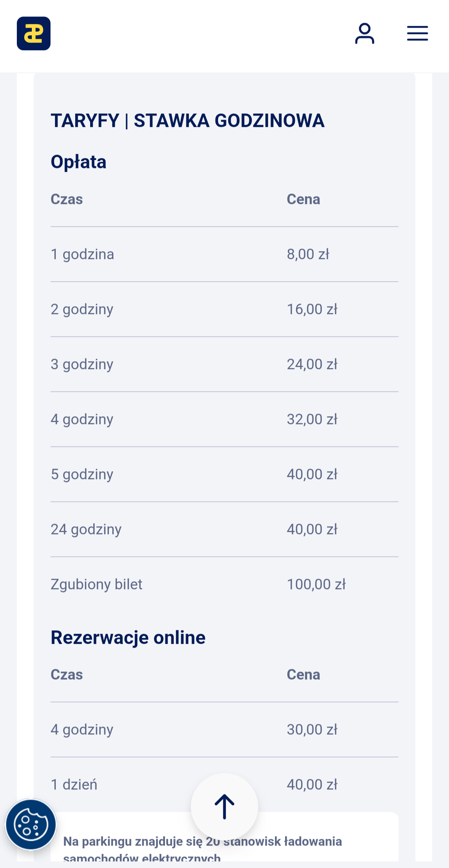Tap the "3 godziny" tariff entry
This screenshot has width=449, height=868.
[x=82, y=364]
